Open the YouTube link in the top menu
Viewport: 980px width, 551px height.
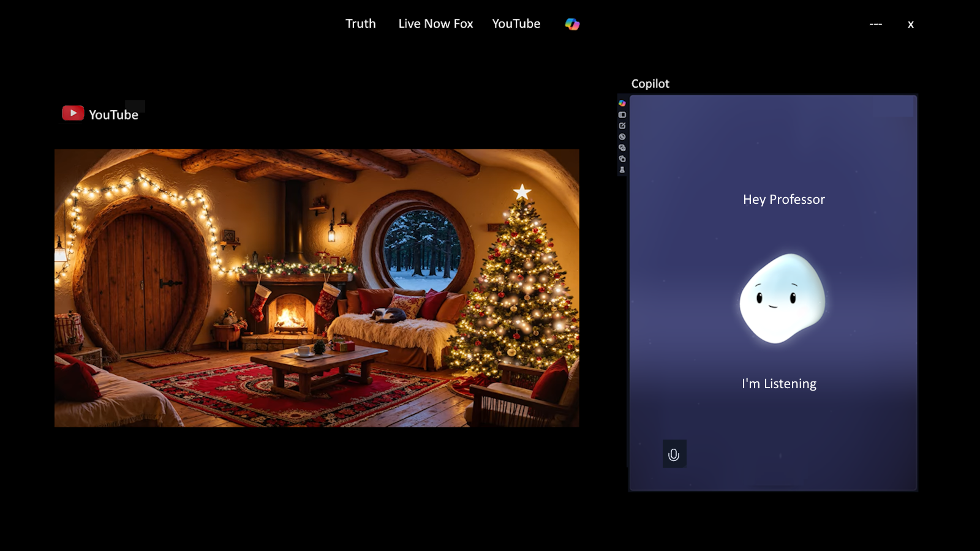516,24
